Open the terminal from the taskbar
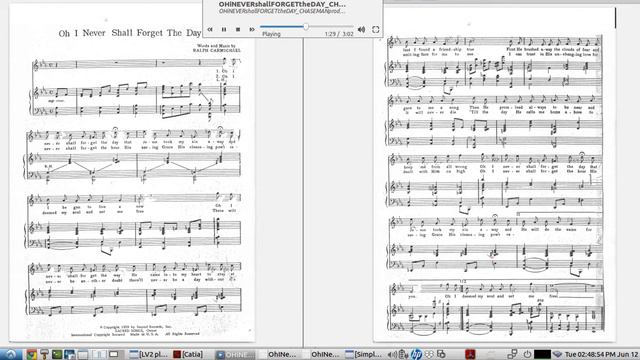Screen dimensions: 640x360 point(57,354)
